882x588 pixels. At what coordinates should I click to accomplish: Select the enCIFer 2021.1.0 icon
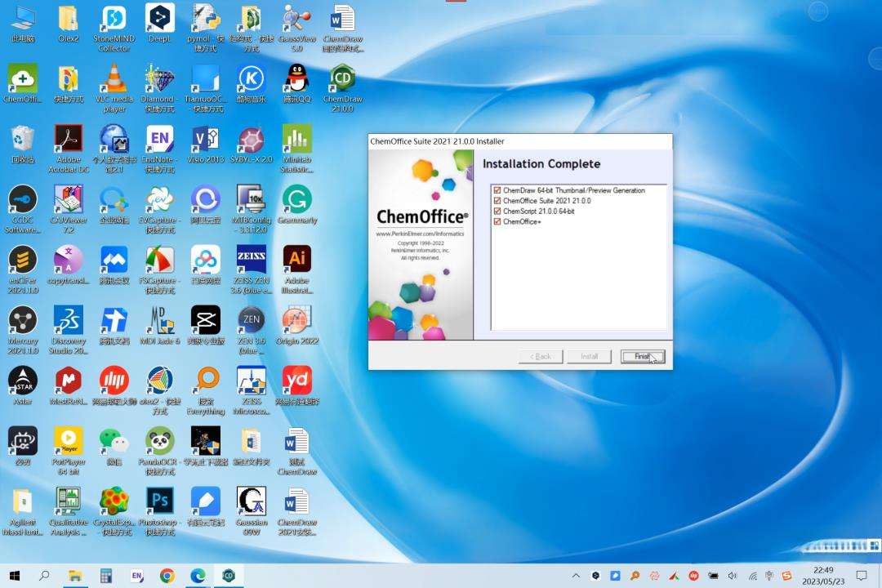[23, 269]
